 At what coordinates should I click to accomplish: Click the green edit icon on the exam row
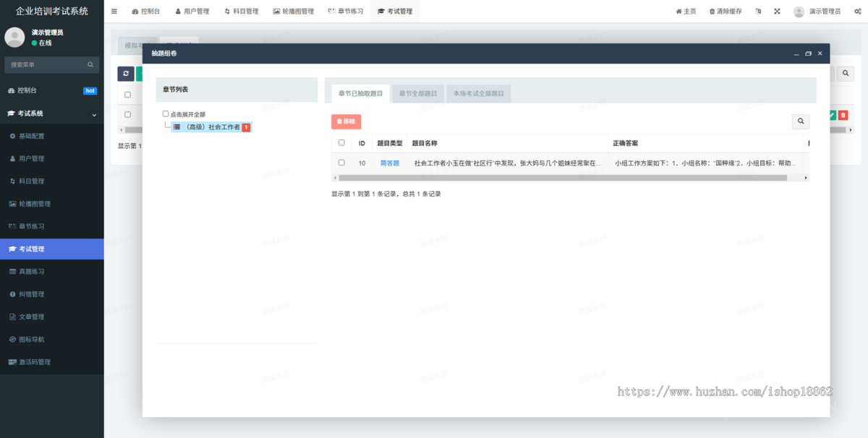point(832,114)
